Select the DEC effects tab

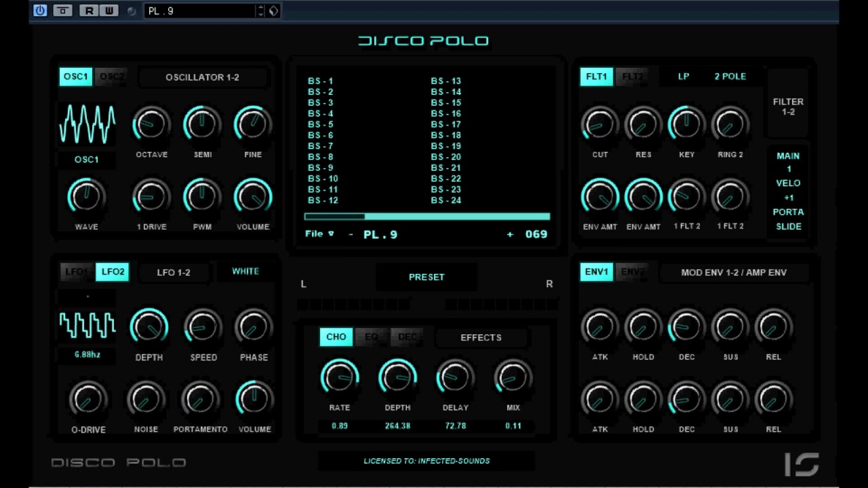[408, 337]
